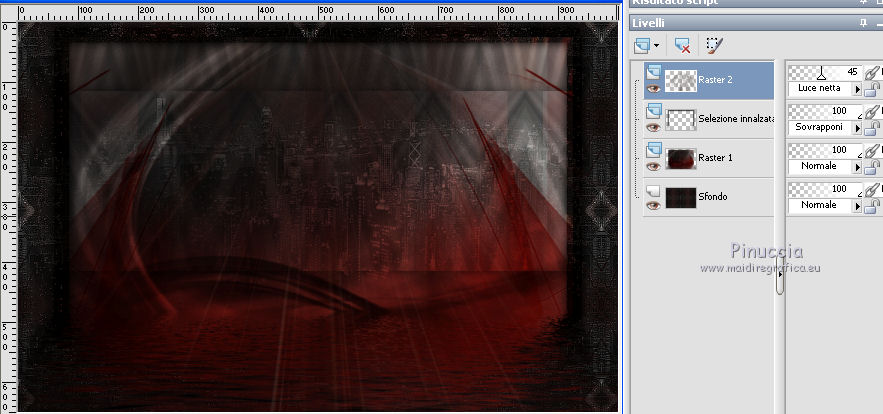Viewport: 883px width, 414px height.
Task: Select the Raster 1 layer name
Action: click(715, 158)
